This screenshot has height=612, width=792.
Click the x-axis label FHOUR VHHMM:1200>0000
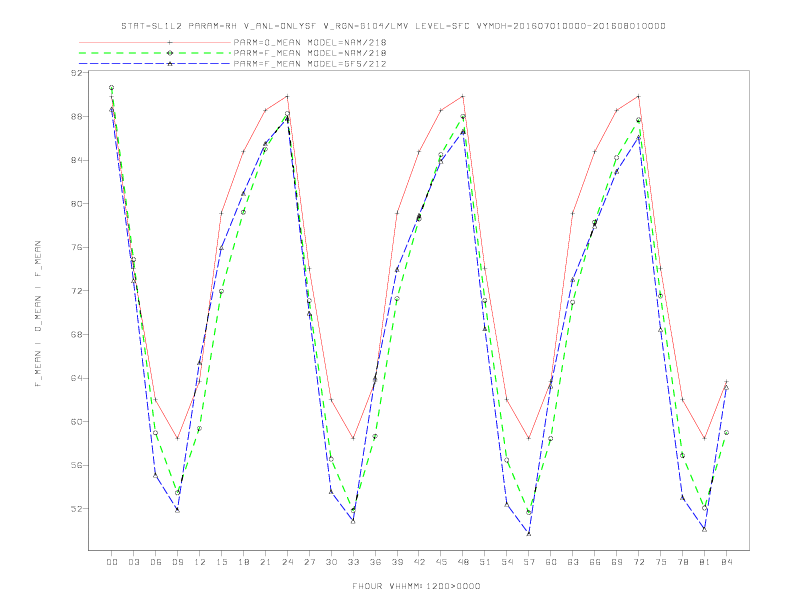pos(416,586)
